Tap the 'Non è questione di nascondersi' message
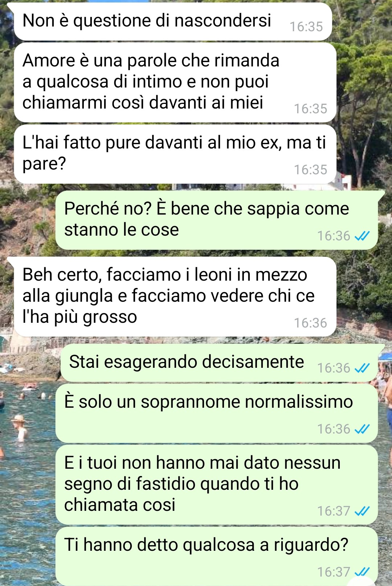 click(173, 21)
